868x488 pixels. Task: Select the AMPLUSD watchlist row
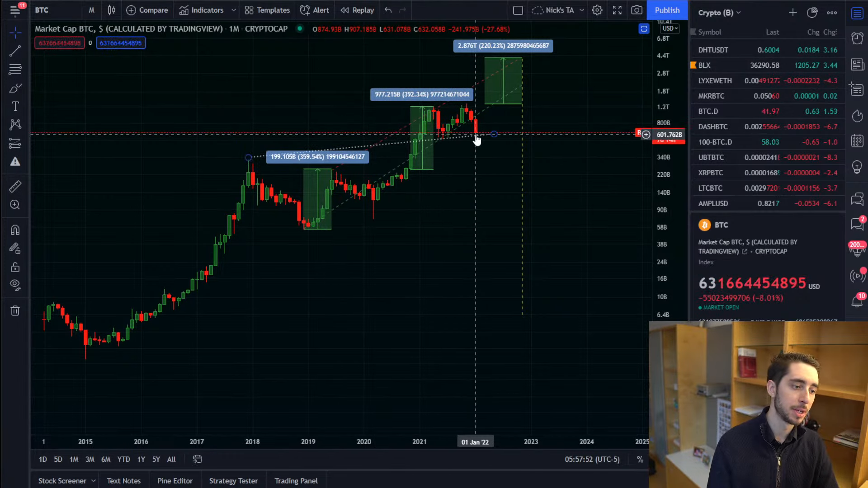pyautogui.click(x=767, y=203)
